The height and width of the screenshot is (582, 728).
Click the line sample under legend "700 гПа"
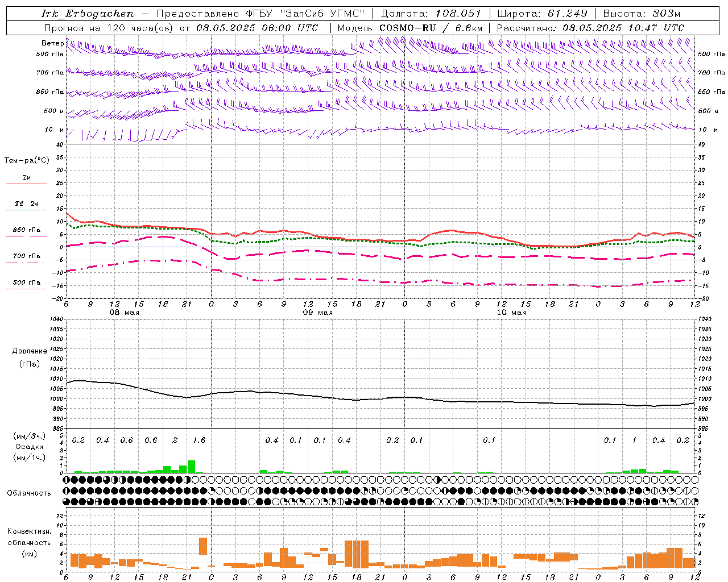26,263
